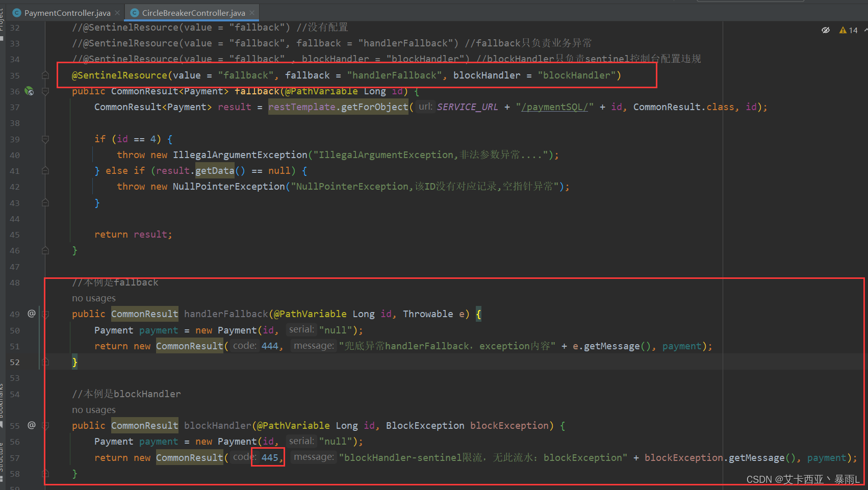Click the value 445 on line 57
This screenshot has height=490, width=868.
coord(270,457)
